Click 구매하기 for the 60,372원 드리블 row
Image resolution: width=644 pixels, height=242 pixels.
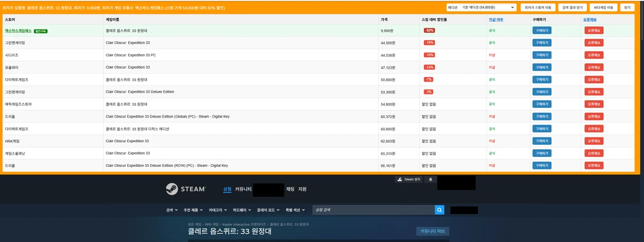(x=541, y=116)
